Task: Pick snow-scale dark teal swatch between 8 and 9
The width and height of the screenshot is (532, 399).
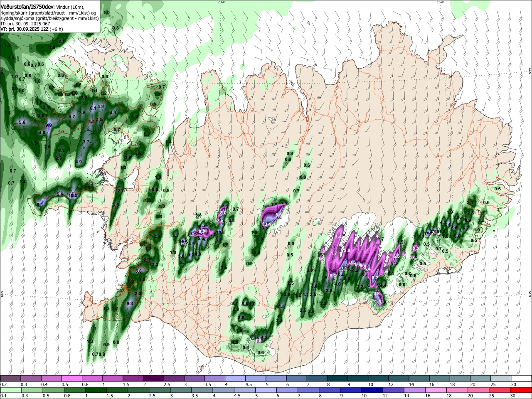Action: (337, 378)
